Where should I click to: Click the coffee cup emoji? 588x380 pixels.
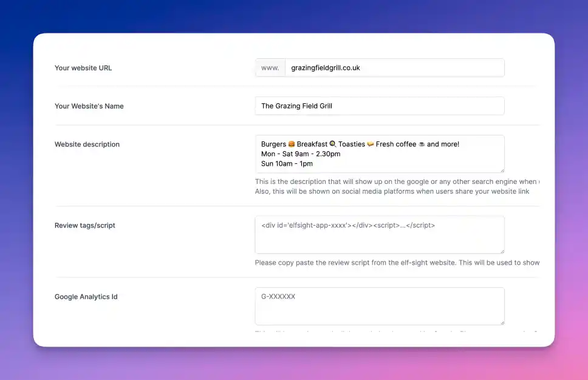[x=422, y=144]
